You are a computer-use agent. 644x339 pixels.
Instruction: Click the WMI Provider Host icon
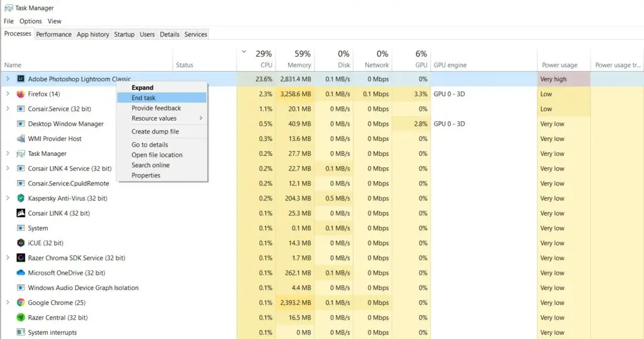[21, 138]
